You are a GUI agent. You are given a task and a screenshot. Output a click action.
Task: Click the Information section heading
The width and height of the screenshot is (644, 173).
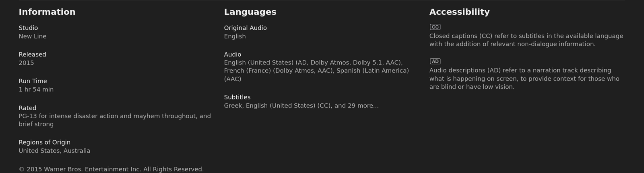point(47,12)
